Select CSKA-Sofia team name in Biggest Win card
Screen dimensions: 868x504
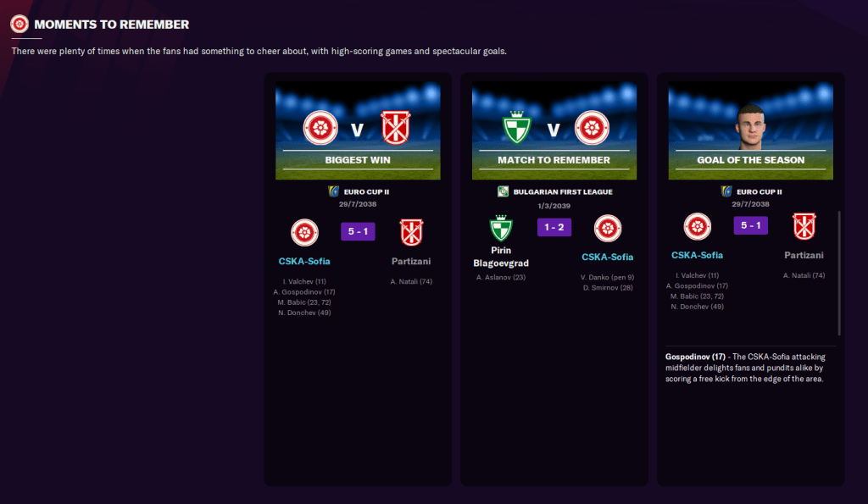pos(304,262)
